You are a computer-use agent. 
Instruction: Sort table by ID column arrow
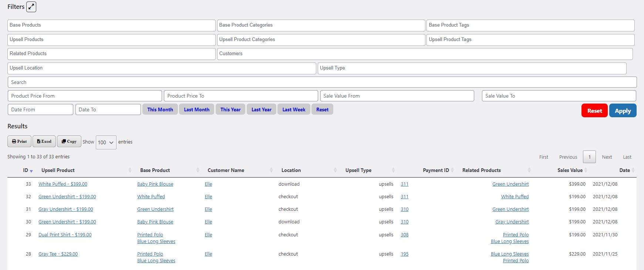(x=31, y=171)
